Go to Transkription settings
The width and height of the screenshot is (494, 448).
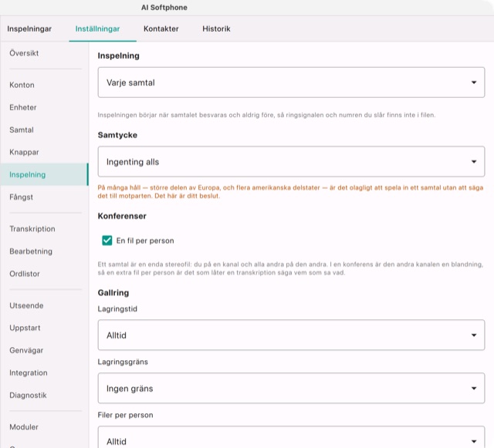click(44, 229)
